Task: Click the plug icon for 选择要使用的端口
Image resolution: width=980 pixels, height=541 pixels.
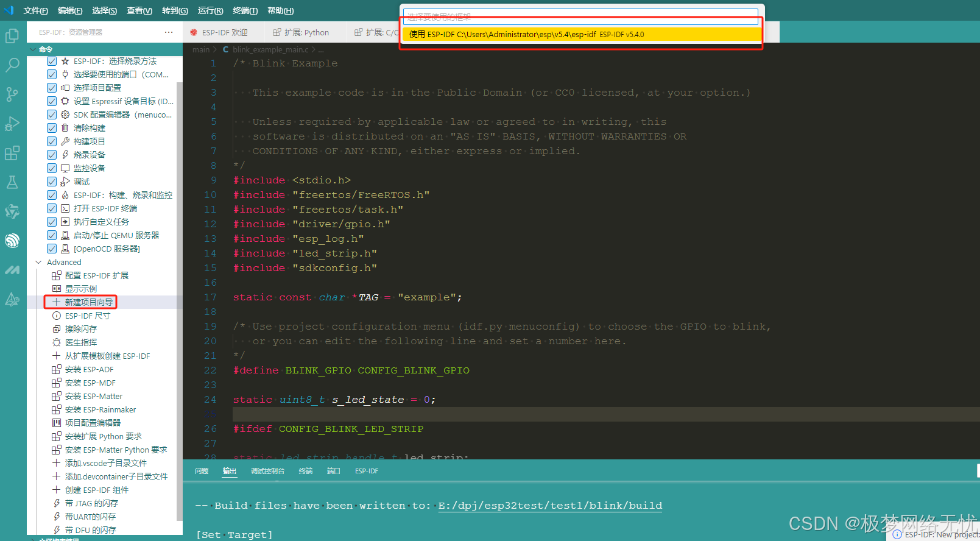Action: coord(65,74)
